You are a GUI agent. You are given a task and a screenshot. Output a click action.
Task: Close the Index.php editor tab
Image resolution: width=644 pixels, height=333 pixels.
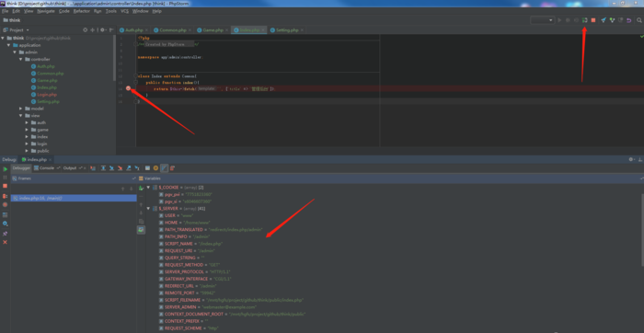(263, 30)
